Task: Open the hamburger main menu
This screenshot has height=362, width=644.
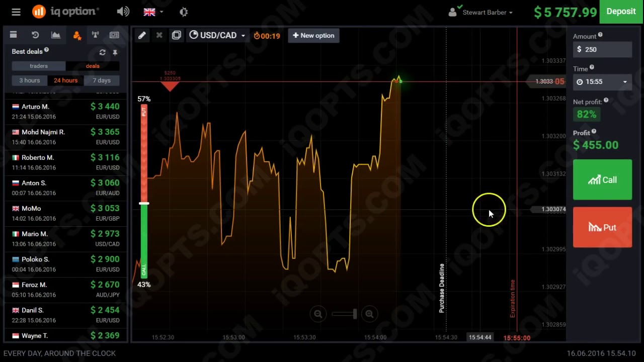Action: coord(16,12)
